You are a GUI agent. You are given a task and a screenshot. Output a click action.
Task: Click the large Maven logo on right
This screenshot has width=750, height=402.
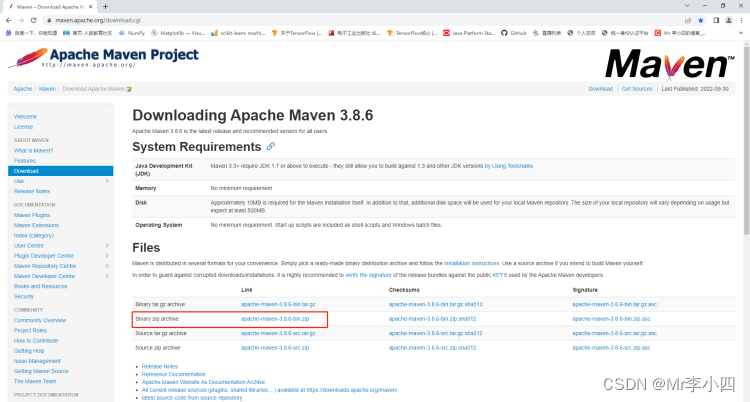pos(670,64)
